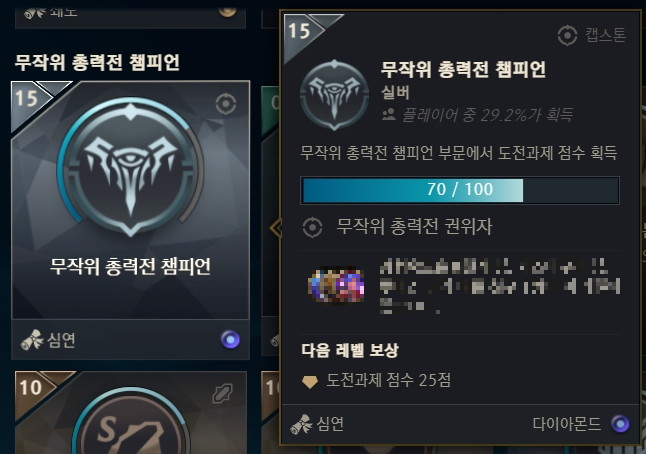This screenshot has width=646, height=454.
Task: Click the ticket icon on level 10 card
Action: pyautogui.click(x=222, y=393)
